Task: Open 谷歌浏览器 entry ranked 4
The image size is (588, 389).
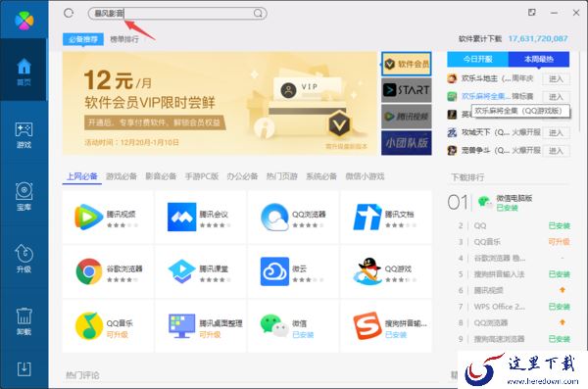Action: click(x=500, y=258)
